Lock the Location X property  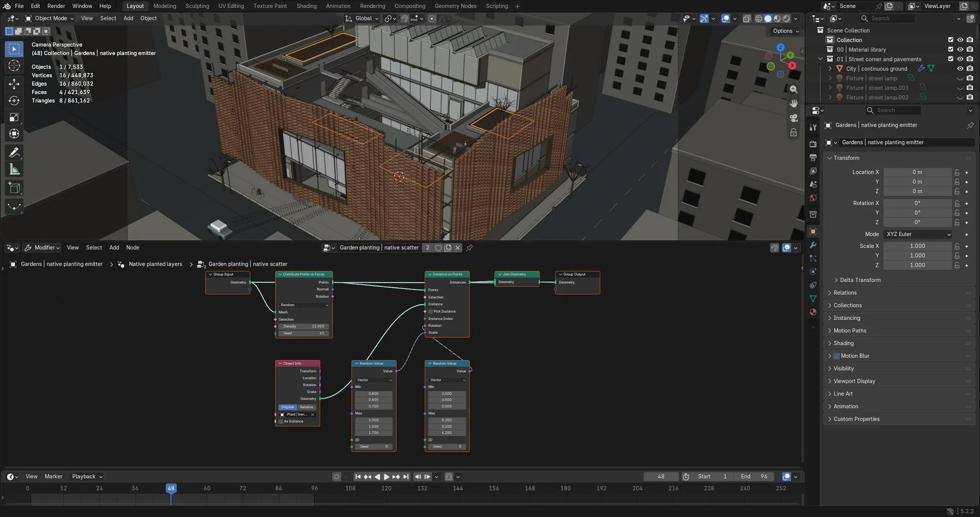(x=957, y=173)
